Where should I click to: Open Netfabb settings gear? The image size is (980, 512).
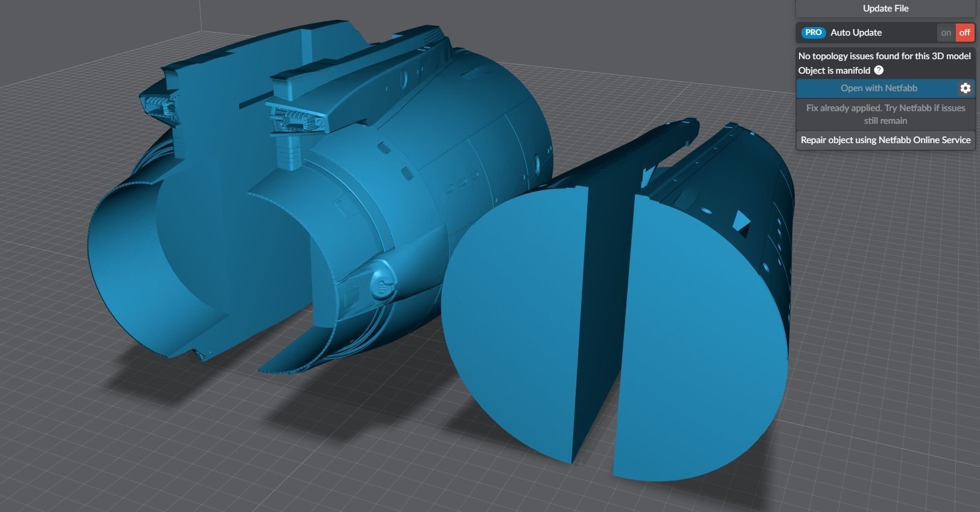click(x=966, y=88)
